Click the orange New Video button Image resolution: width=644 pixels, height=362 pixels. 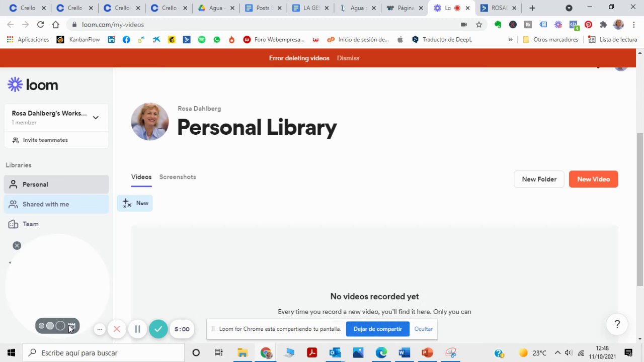[593, 179]
